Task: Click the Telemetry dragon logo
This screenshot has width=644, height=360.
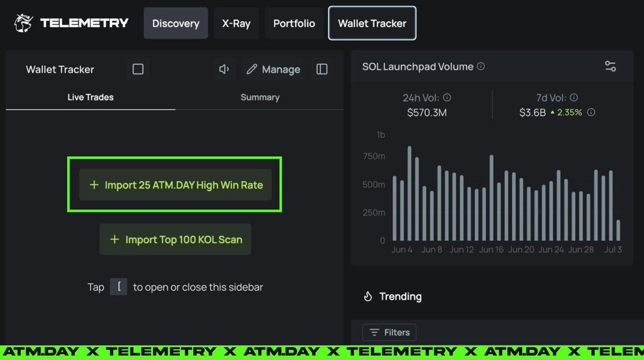Action: pyautogui.click(x=24, y=23)
